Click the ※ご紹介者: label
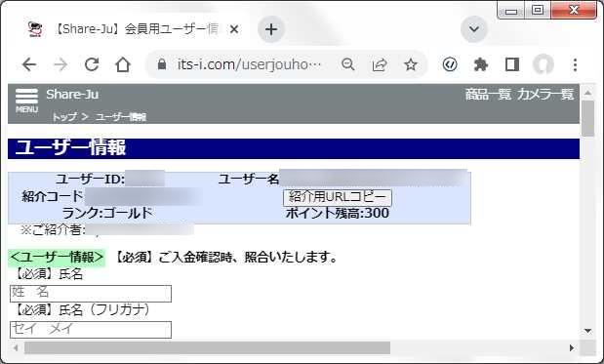The height and width of the screenshot is (364, 604). click(53, 230)
